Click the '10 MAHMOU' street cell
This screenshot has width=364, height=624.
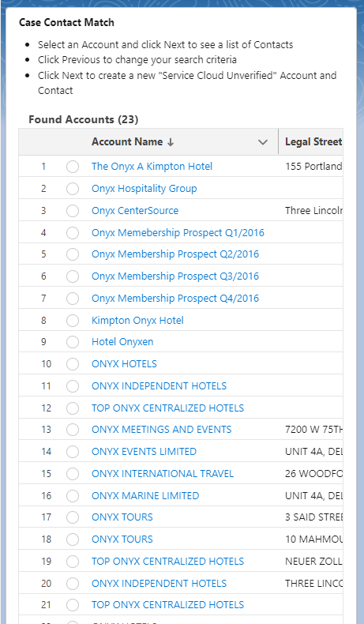313,539
